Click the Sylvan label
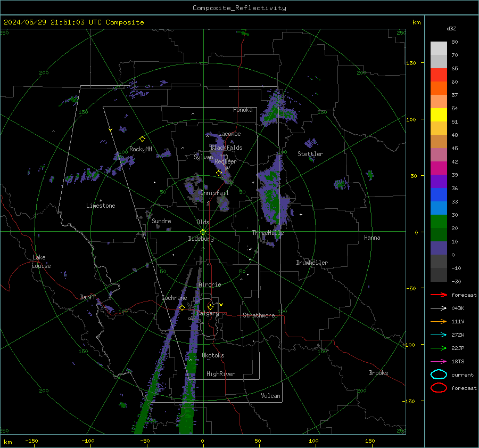The height and width of the screenshot is (448, 479). pos(203,157)
